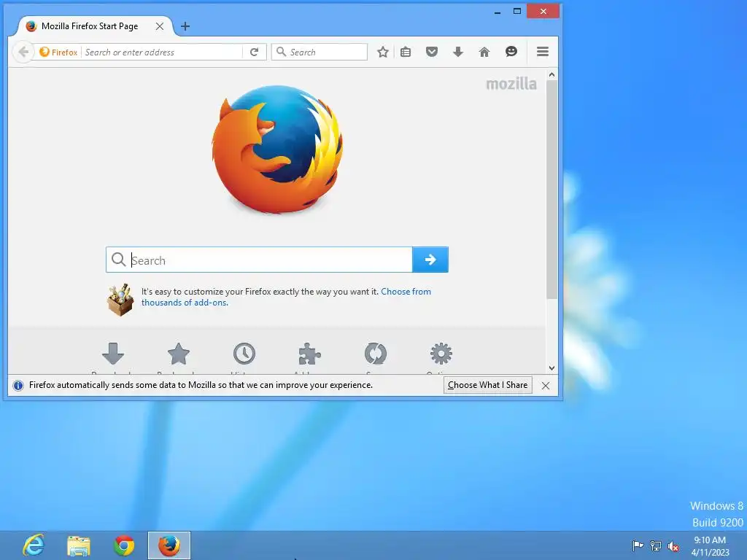Image resolution: width=747 pixels, height=560 pixels.
Task: Submit search with the blue arrow button
Action: pos(430,260)
